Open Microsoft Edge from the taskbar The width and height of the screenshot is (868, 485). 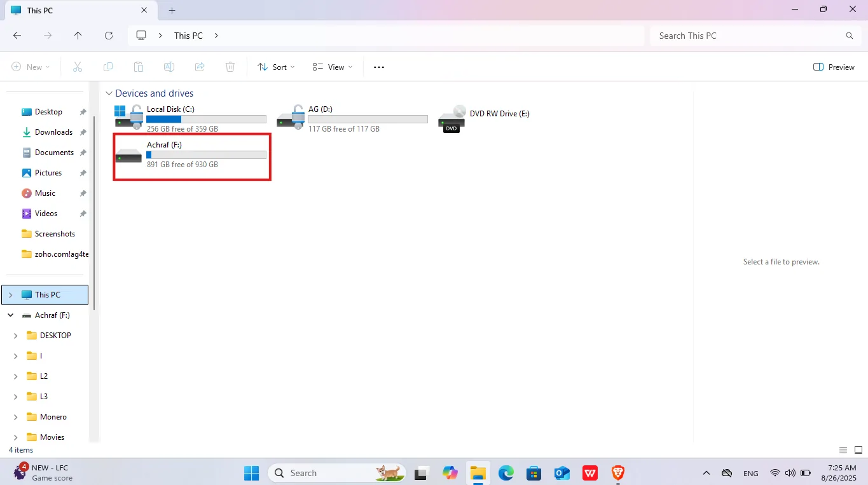point(506,473)
